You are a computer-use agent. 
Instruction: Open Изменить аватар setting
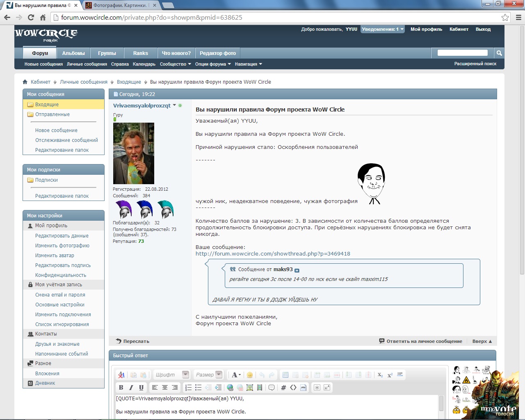(55, 256)
